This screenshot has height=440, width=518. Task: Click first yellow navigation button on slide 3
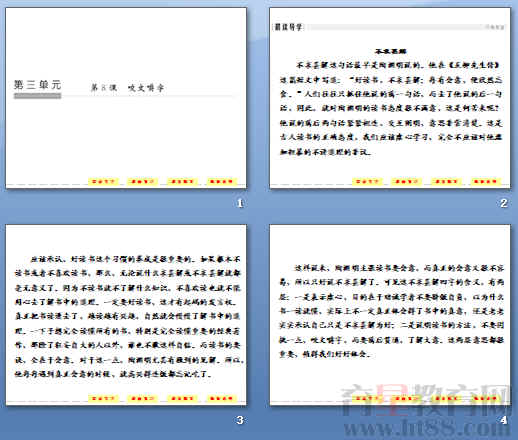coord(103,398)
